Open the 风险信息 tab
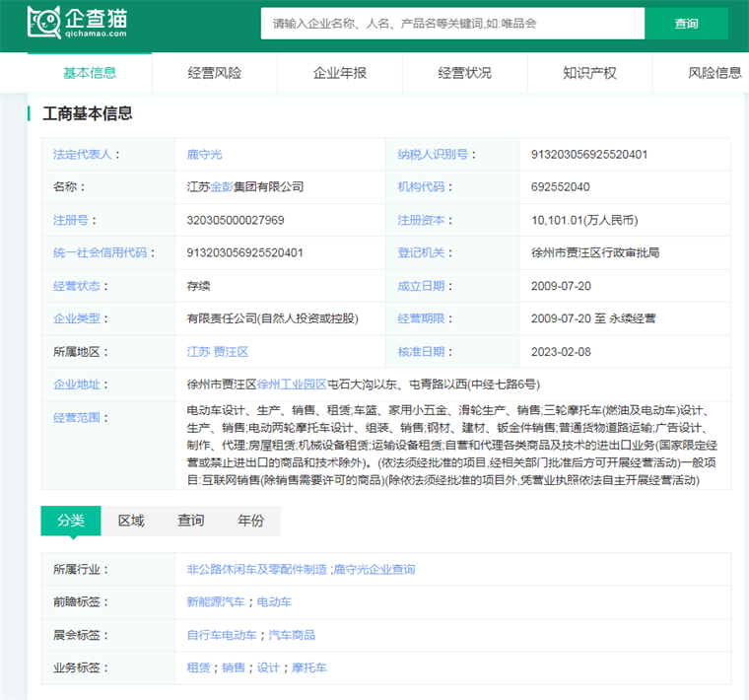Image resolution: width=749 pixels, height=700 pixels. [x=715, y=73]
